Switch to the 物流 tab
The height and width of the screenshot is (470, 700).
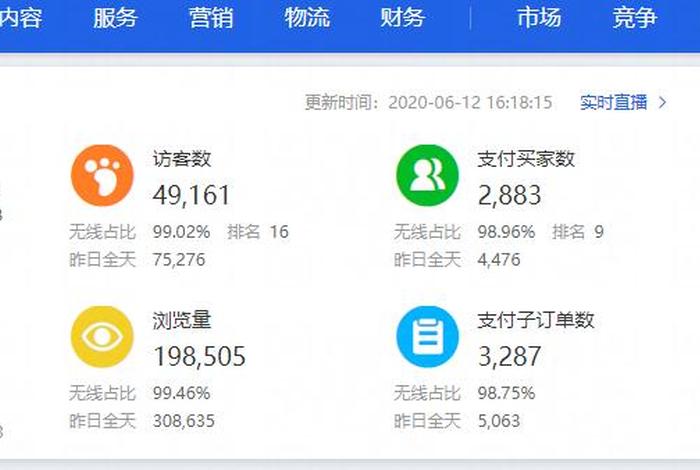(307, 18)
